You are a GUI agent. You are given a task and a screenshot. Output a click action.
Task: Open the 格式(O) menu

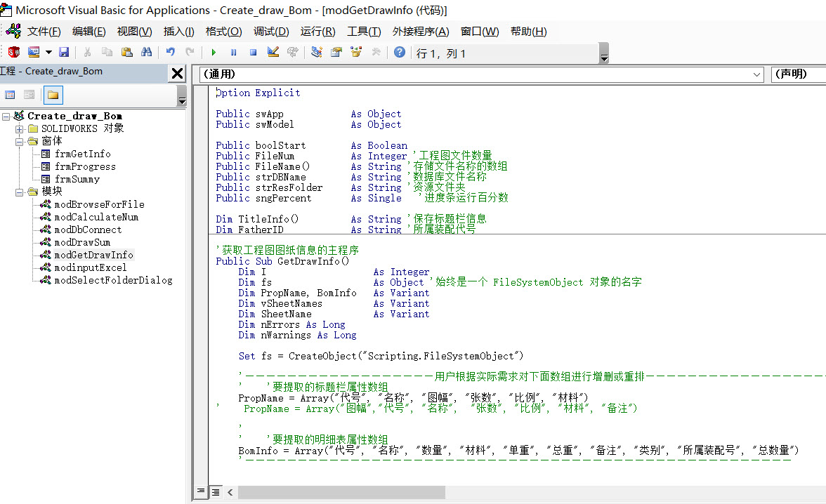(x=223, y=32)
